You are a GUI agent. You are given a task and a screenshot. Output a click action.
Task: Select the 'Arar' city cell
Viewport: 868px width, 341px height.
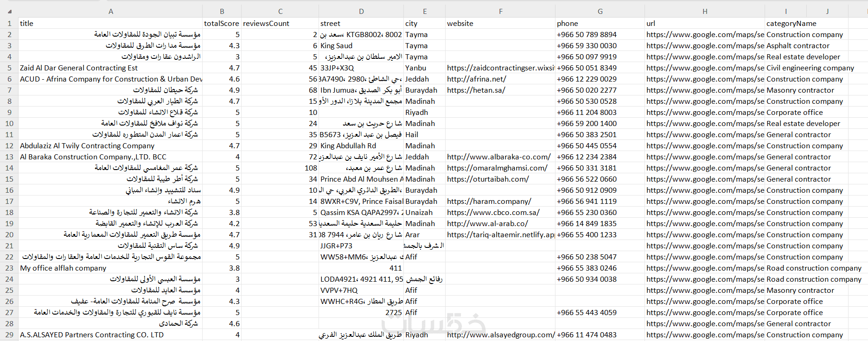[424, 234]
